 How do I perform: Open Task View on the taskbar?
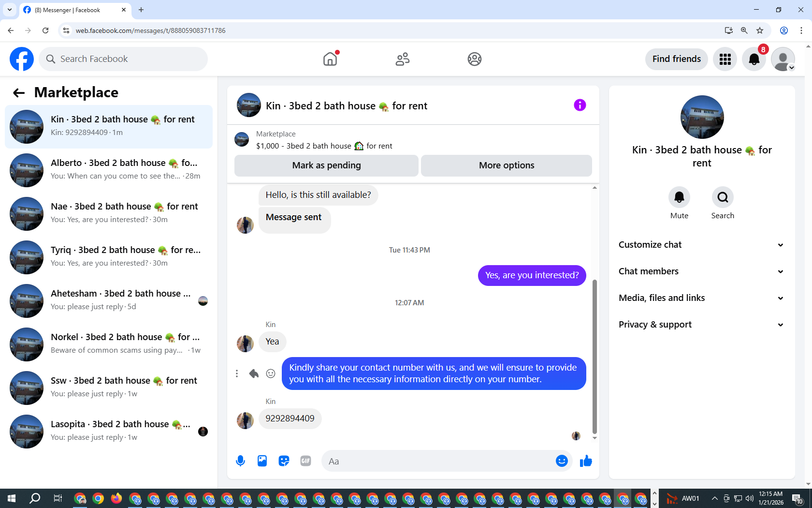tap(58, 498)
